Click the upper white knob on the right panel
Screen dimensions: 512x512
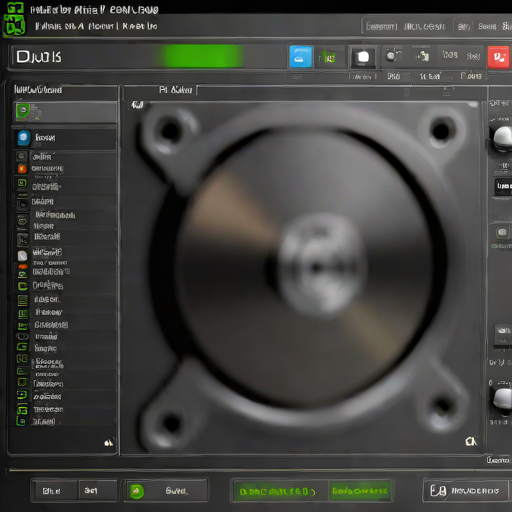pyautogui.click(x=502, y=137)
